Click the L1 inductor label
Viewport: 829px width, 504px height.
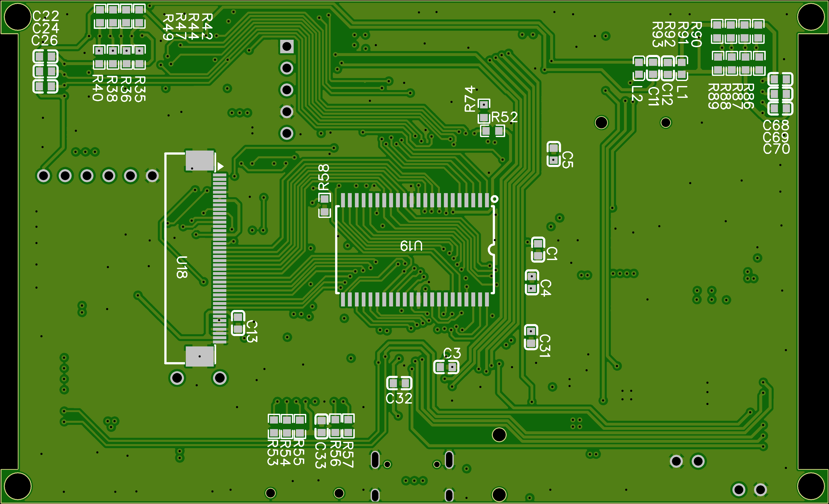pos(682,92)
